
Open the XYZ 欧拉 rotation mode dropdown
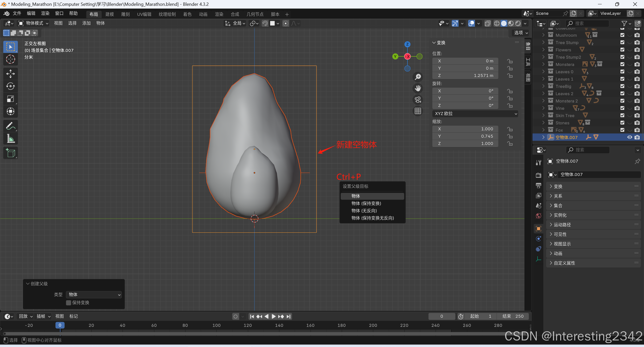[x=475, y=114]
